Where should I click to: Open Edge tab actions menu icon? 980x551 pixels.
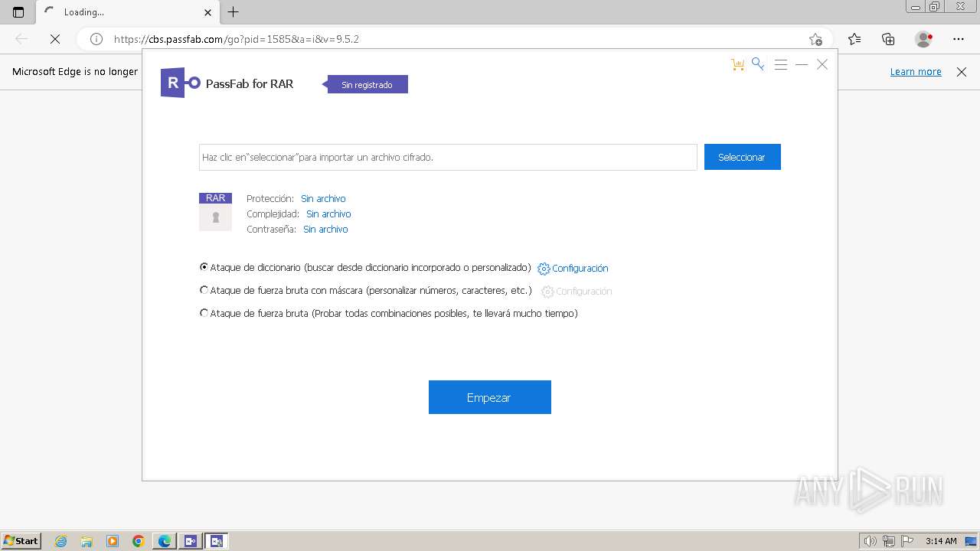pyautogui.click(x=18, y=12)
